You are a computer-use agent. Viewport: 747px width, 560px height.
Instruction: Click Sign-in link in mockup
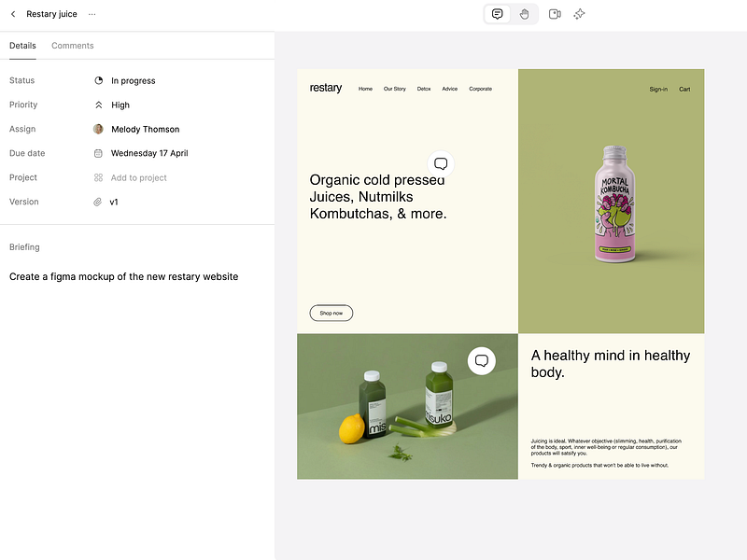658,89
